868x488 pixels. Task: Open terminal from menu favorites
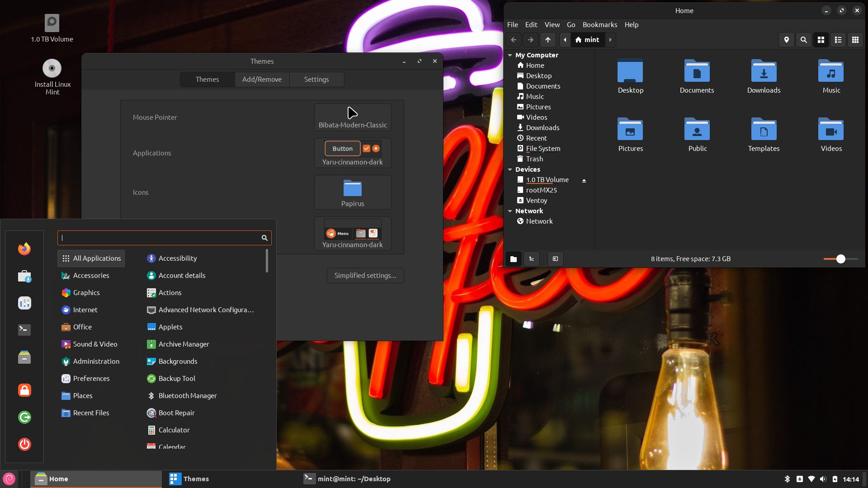24,330
